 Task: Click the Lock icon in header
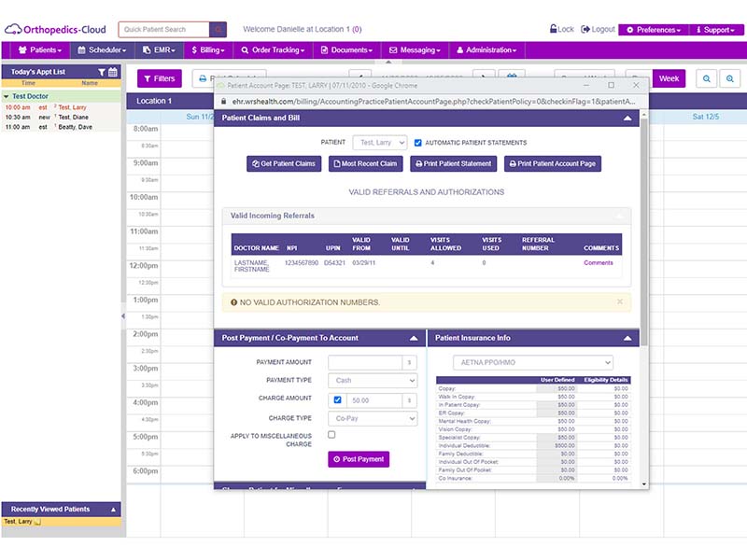coord(553,29)
